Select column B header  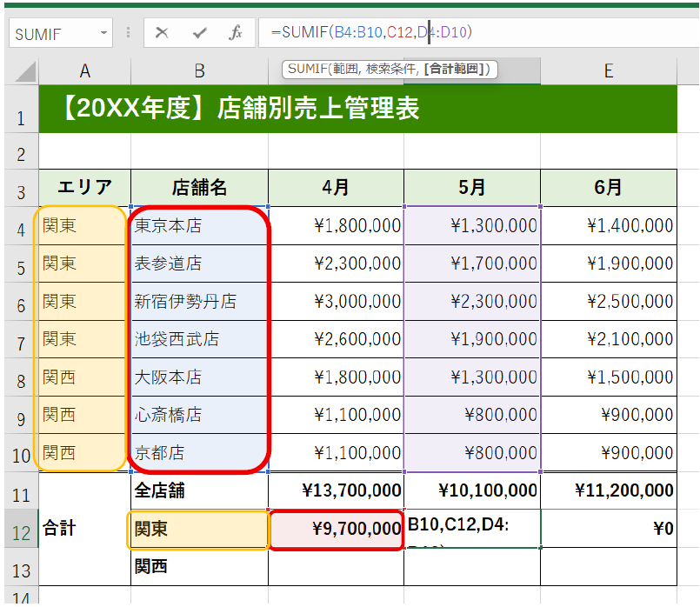199,71
